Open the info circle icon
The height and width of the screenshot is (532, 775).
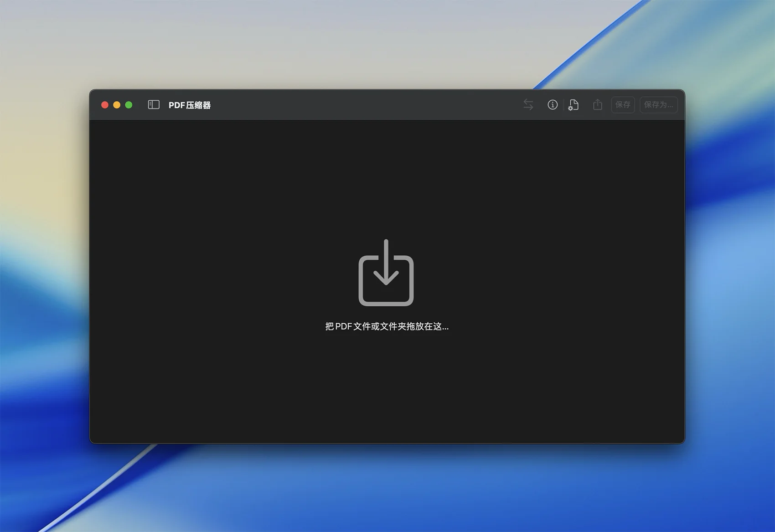point(552,105)
